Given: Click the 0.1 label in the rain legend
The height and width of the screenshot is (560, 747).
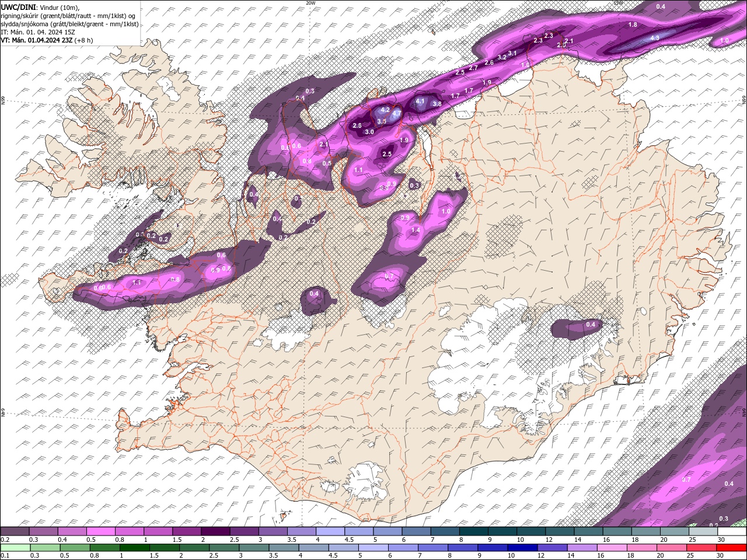Looking at the screenshot, I should (5, 556).
